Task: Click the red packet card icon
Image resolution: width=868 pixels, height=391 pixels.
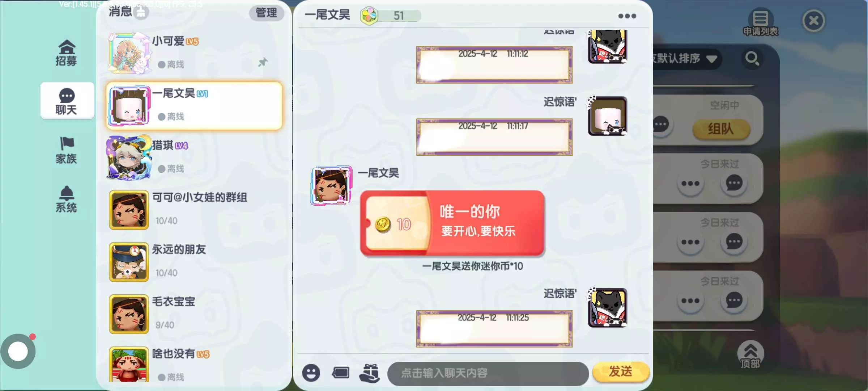Action: (341, 373)
